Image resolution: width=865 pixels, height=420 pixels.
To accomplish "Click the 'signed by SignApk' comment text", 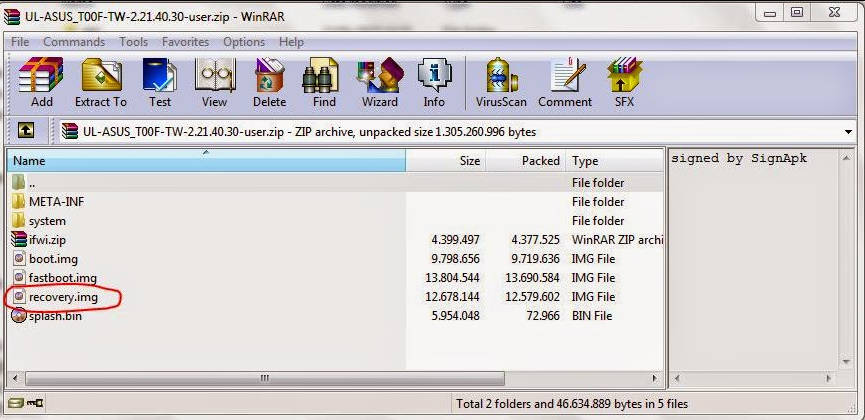I will pos(739,158).
